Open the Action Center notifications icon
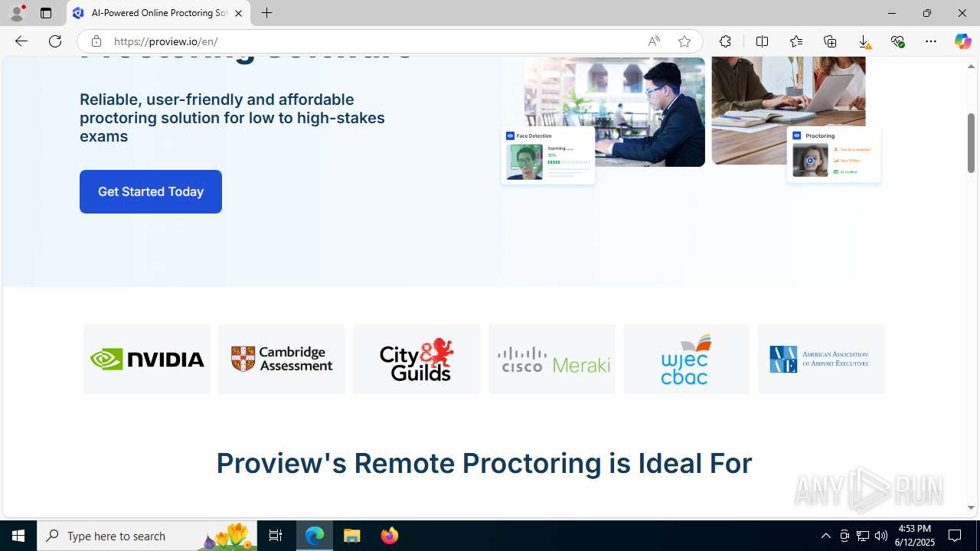Image resolution: width=980 pixels, height=551 pixels. [x=955, y=536]
